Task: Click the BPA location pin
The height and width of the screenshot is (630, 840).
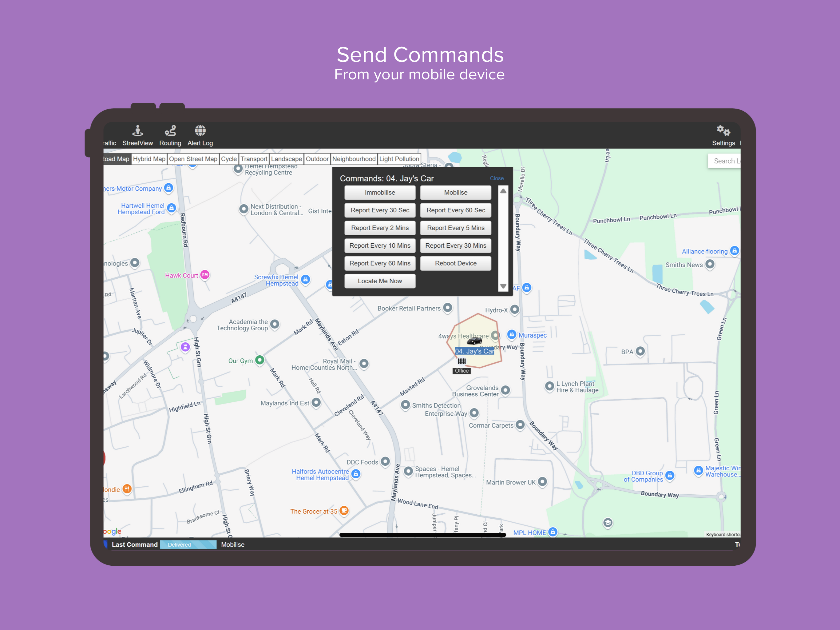Action: coord(641,351)
